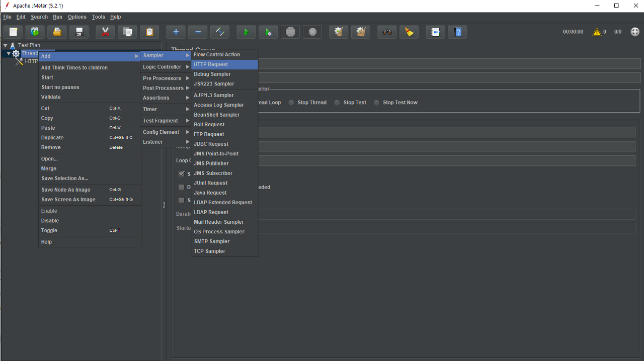The height and width of the screenshot is (361, 644).
Task: Click the Open file folder icon
Action: (x=57, y=32)
